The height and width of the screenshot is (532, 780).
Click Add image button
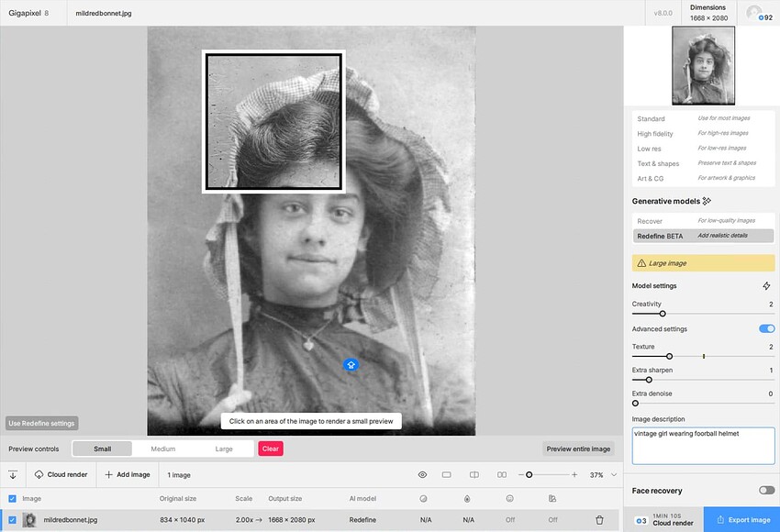point(128,475)
